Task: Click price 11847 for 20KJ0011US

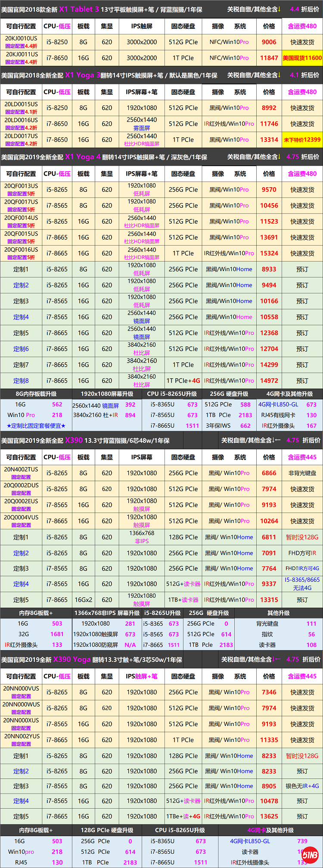Action: point(269,58)
